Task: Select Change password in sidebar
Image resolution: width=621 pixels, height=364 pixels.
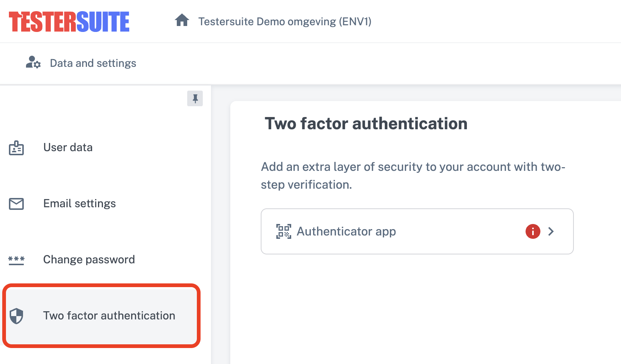Action: tap(89, 260)
